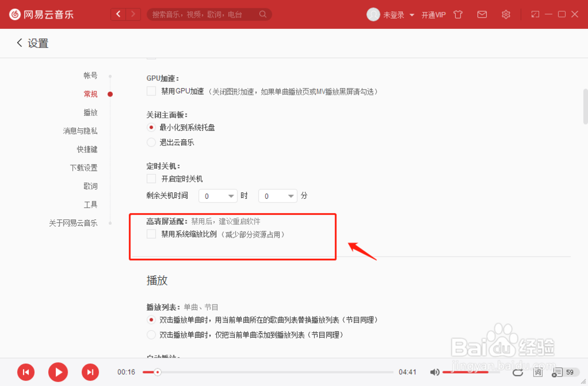This screenshot has width=588, height=386.
Task: Open the settings gear icon
Action: pyautogui.click(x=506, y=15)
